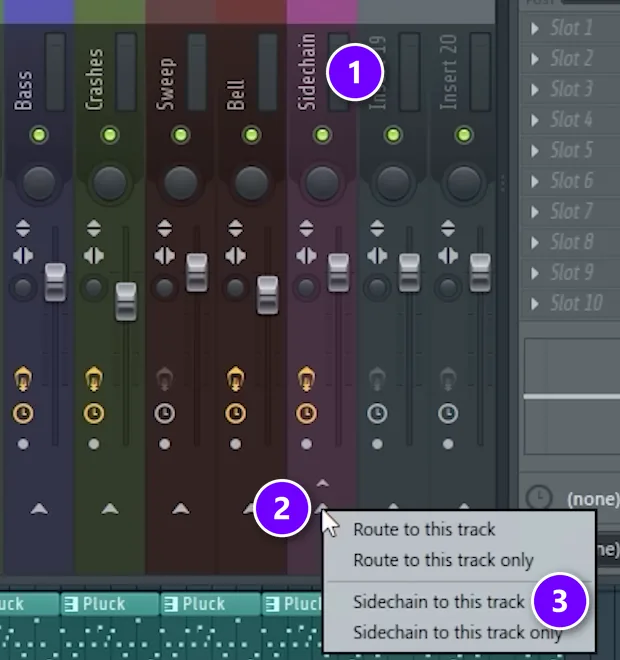Toggle effects slots enable on Bass track

(x=23, y=379)
